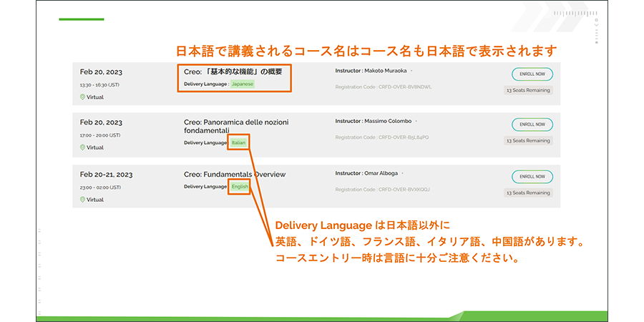Select the Japanese delivery language tag
Viewport: 644px width, 322px height.
243,84
